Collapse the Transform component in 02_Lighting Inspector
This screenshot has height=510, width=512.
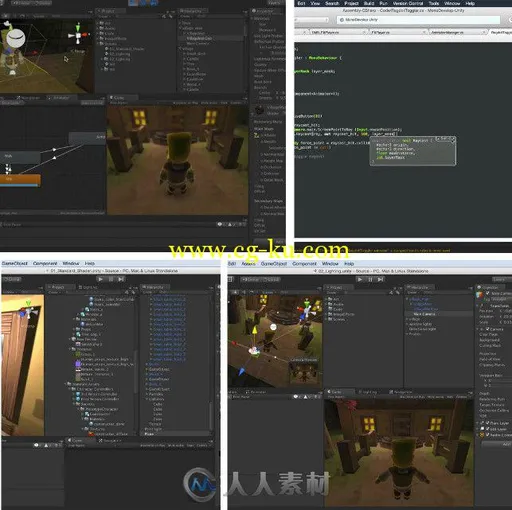(477, 305)
